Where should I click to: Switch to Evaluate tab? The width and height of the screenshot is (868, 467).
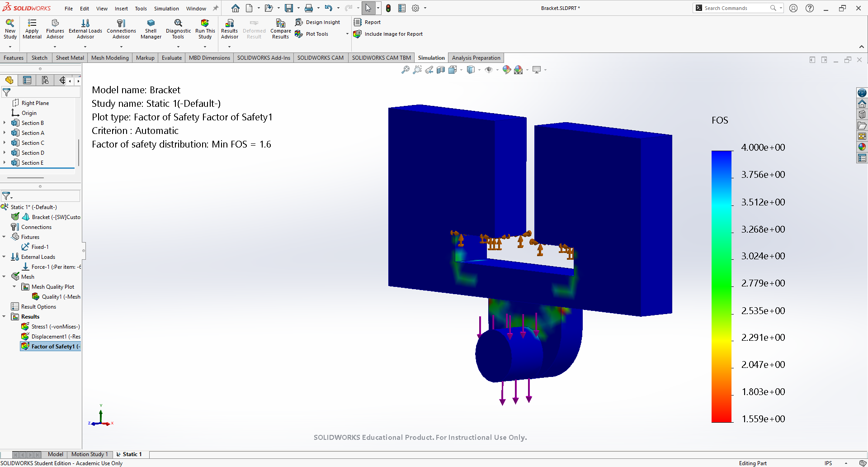(172, 58)
